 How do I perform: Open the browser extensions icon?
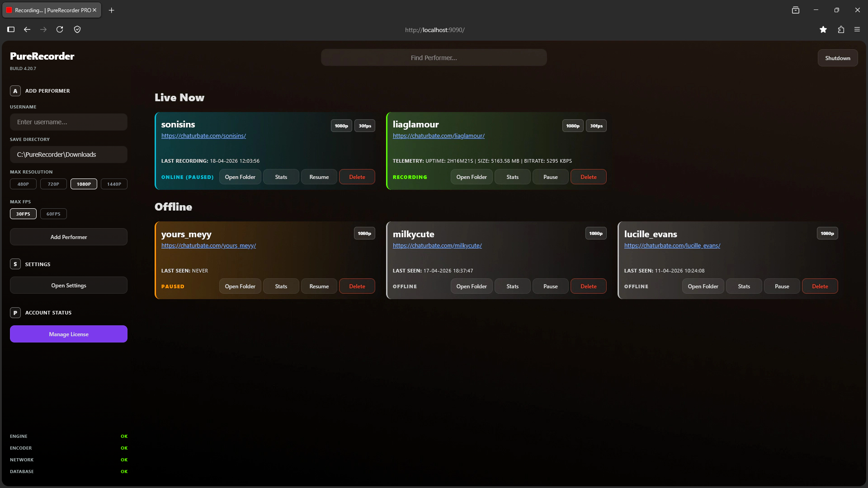pos(841,29)
